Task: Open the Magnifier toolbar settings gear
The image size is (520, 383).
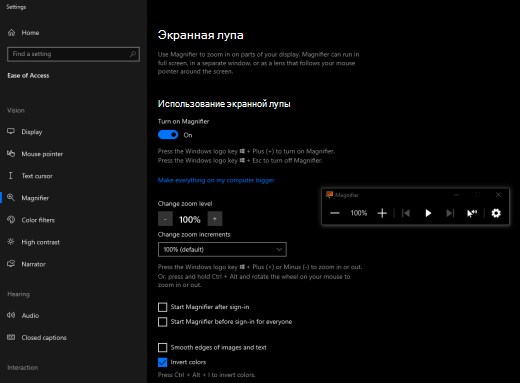Action: 496,213
